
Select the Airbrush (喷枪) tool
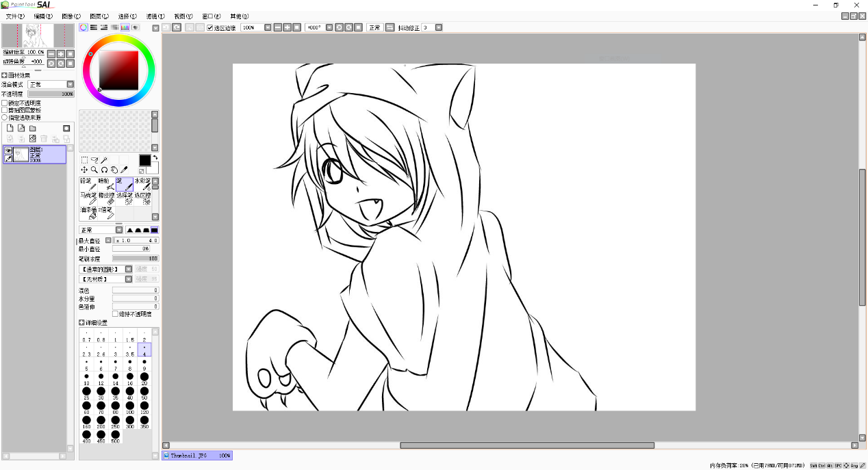[x=106, y=184]
